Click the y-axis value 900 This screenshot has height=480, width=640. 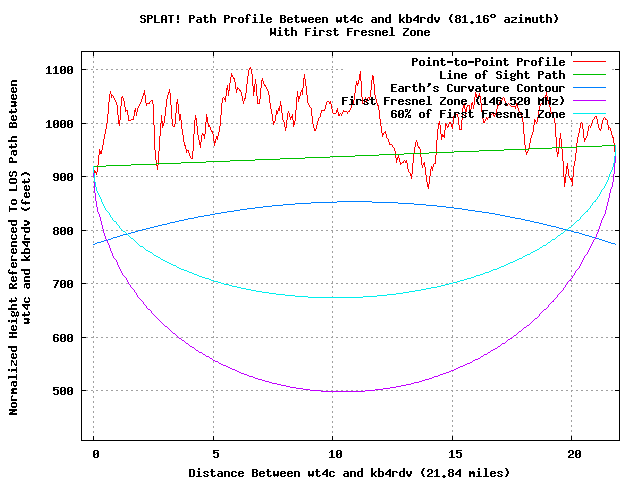(63, 177)
